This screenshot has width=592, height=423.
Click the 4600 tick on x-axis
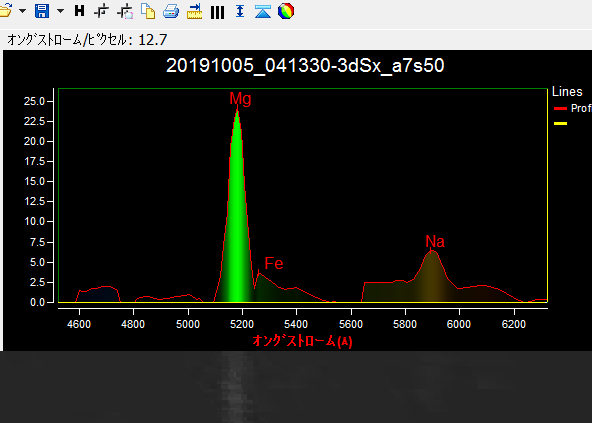[x=79, y=324]
